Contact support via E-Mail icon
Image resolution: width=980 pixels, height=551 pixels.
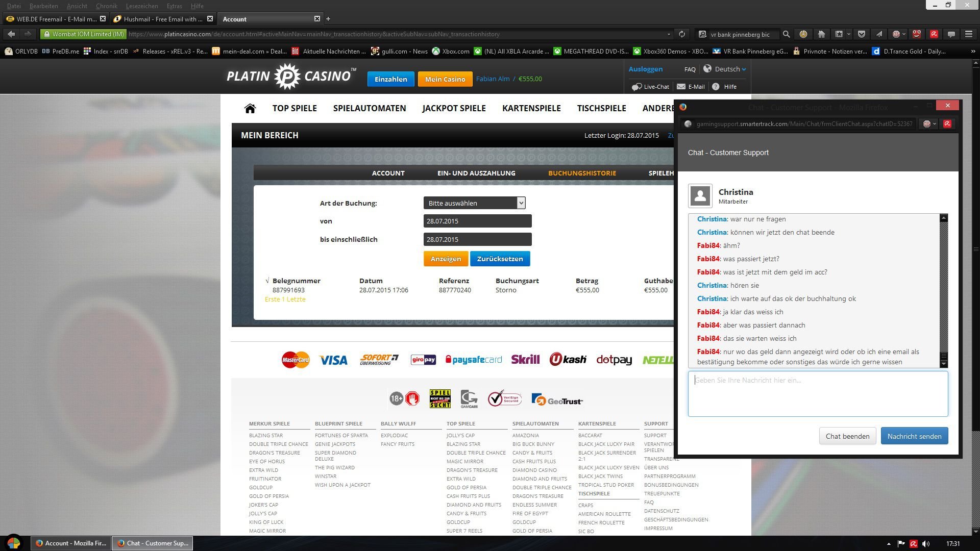click(x=691, y=87)
